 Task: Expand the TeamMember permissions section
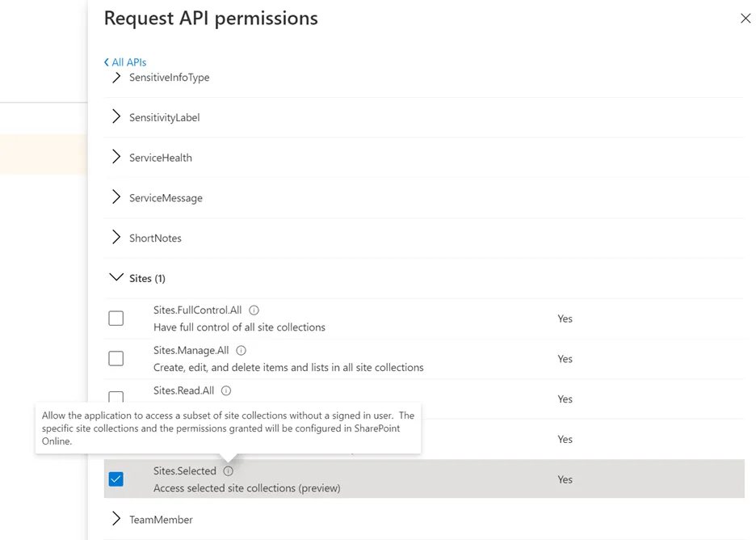116,519
